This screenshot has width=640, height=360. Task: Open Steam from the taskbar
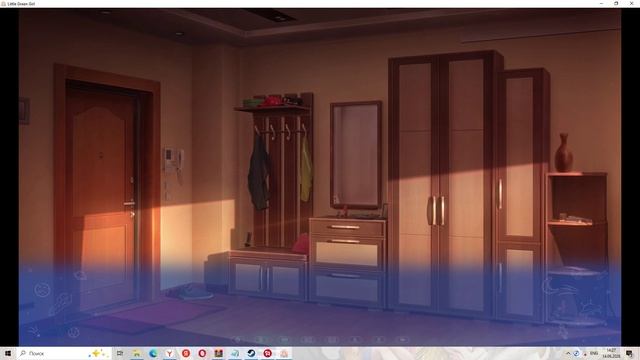251,353
